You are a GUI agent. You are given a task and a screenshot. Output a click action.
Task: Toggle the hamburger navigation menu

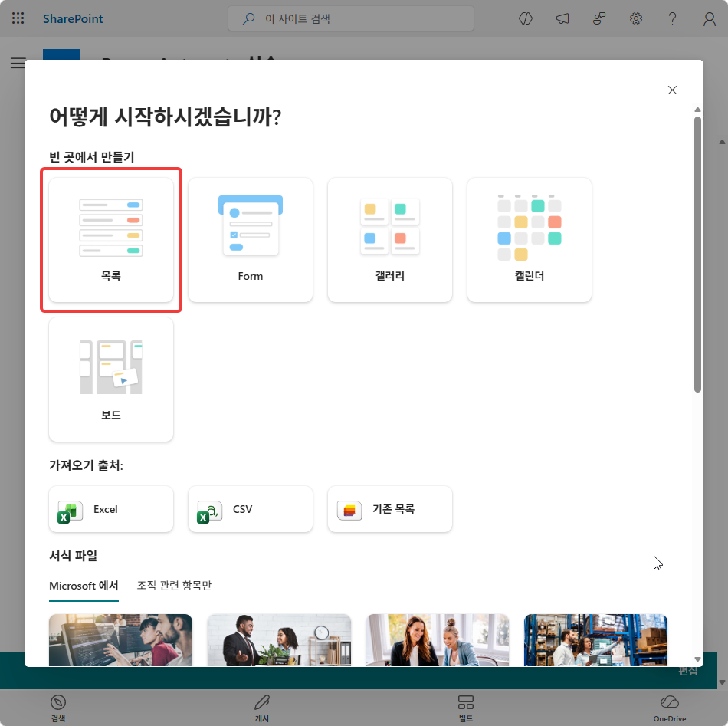pyautogui.click(x=18, y=63)
